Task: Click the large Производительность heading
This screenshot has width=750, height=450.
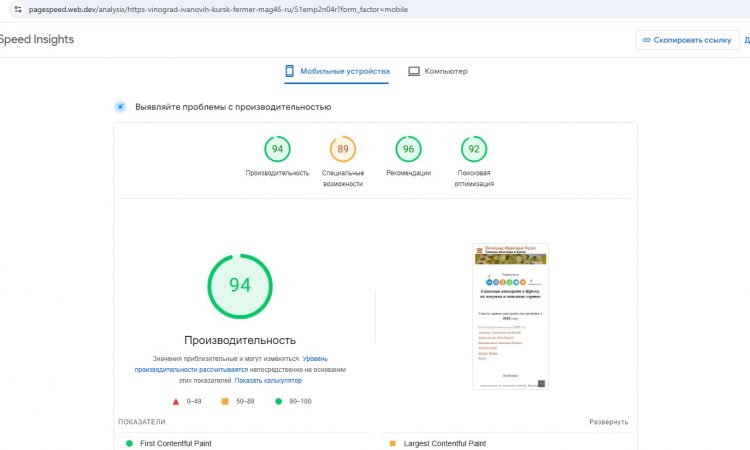Action: (240, 340)
